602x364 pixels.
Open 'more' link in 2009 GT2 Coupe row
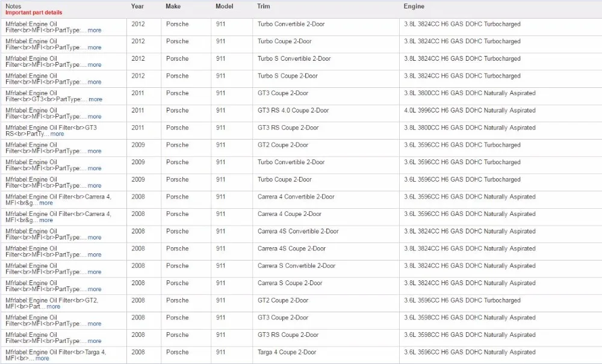coord(95,151)
